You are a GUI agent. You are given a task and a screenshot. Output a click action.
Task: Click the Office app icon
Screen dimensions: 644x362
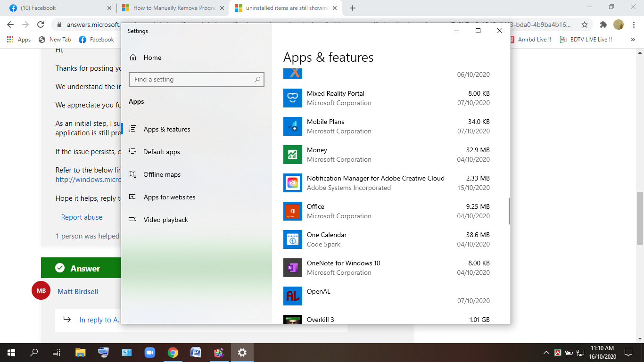[x=292, y=211]
